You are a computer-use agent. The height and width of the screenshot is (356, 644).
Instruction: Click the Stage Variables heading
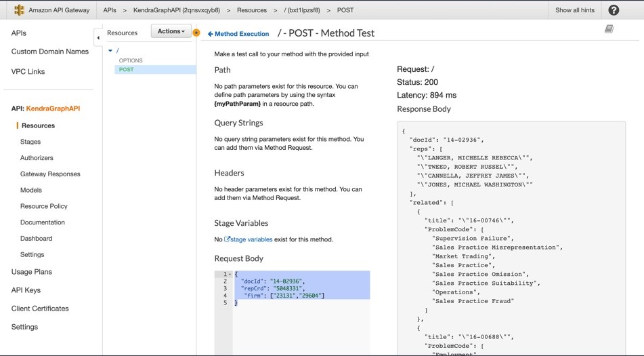[241, 223]
